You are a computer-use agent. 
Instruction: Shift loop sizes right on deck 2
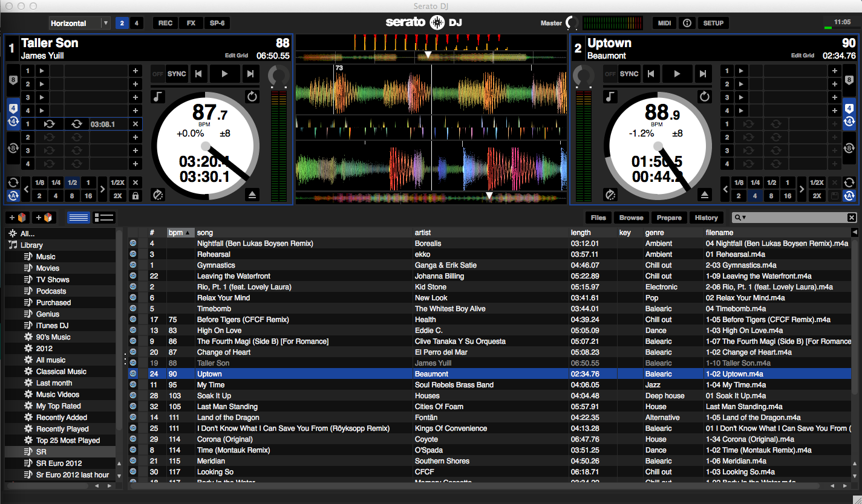(x=801, y=189)
